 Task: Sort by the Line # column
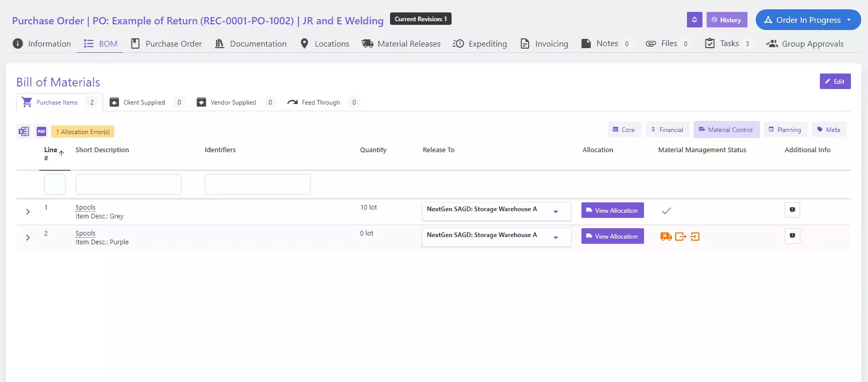(x=54, y=154)
